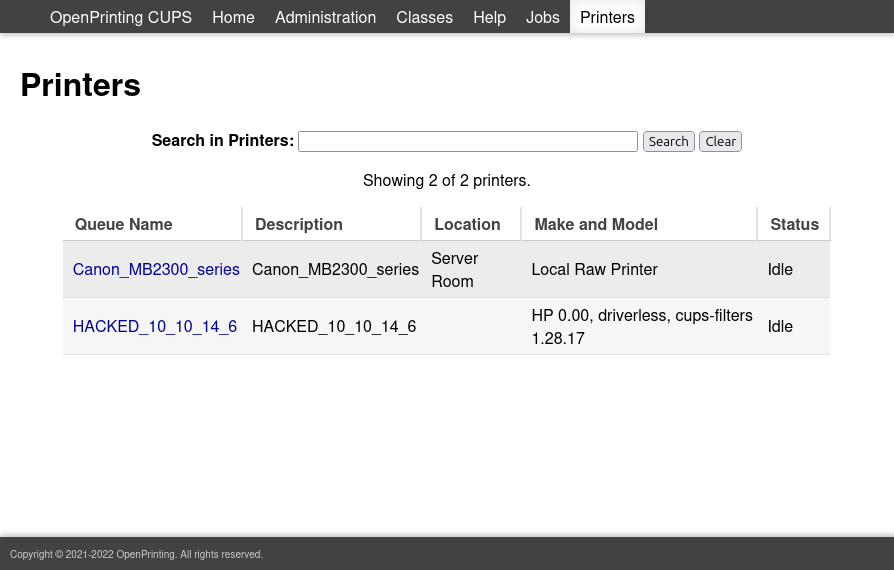Viewport: 894px width, 570px height.
Task: Click the HP driverless cups-filters model cell
Action: click(x=641, y=327)
